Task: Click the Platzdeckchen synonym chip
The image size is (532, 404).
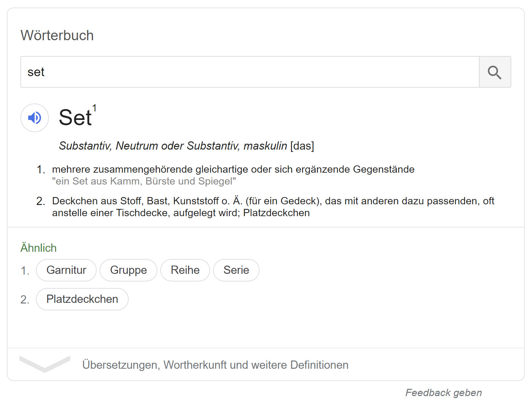Action: (x=82, y=299)
